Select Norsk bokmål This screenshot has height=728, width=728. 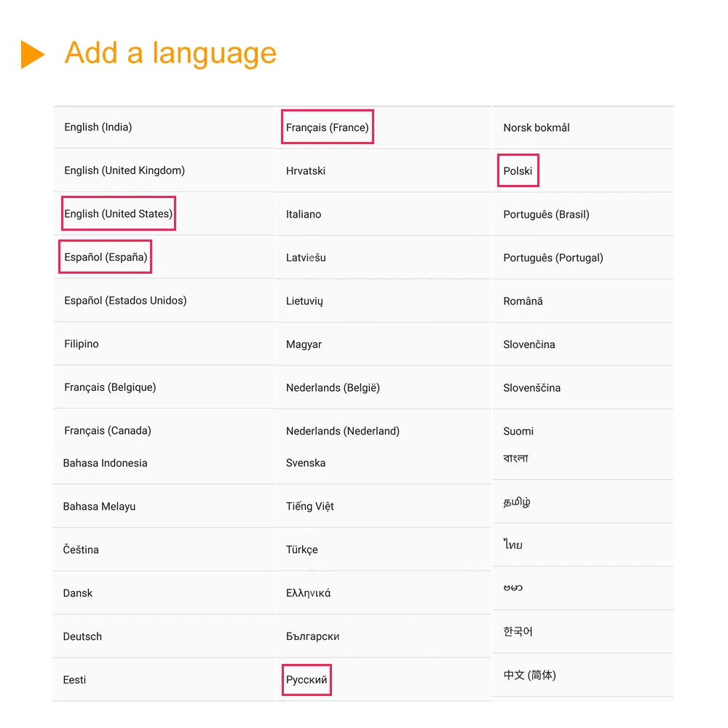coord(537,127)
